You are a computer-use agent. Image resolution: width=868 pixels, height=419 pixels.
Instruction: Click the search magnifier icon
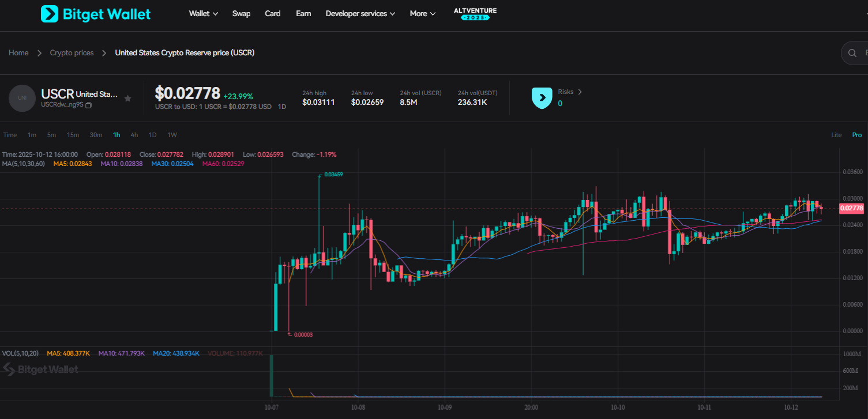click(852, 54)
